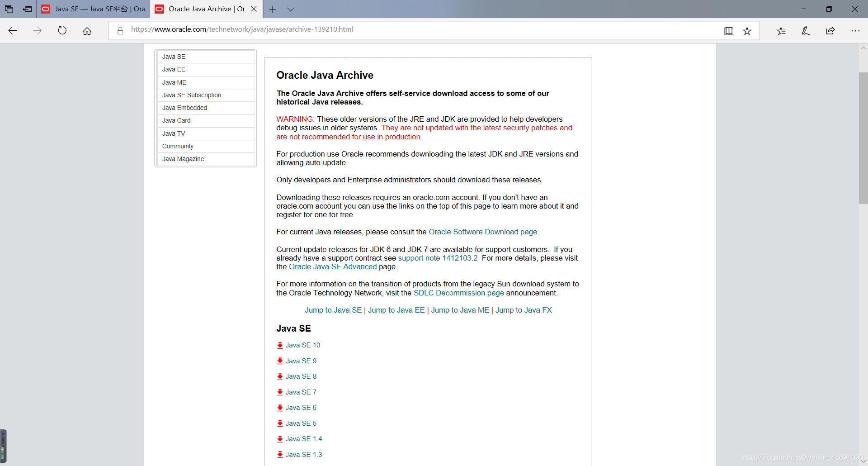868x466 pixels.
Task: Click Jump to Java SE link
Action: click(333, 310)
